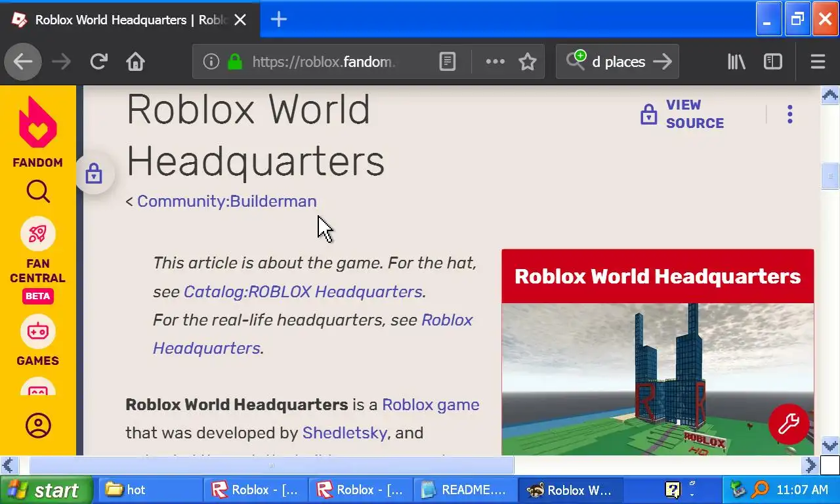Click the horizontal scrollbar left arrow
Image resolution: width=840 pixels, height=504 pixels.
coord(9,465)
